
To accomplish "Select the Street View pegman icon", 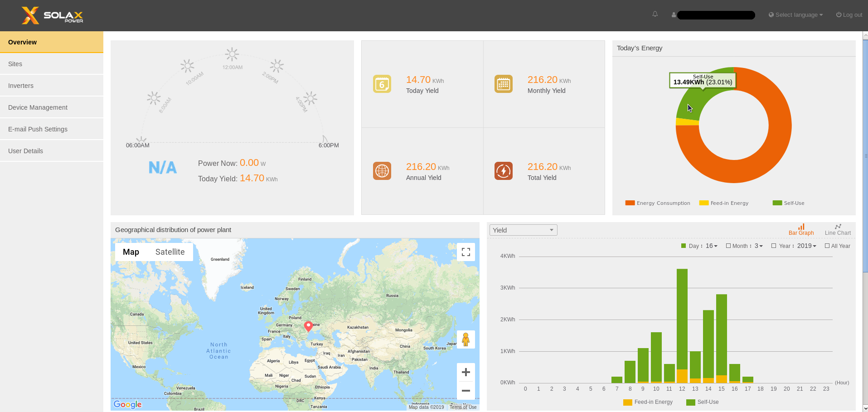I will (x=466, y=339).
